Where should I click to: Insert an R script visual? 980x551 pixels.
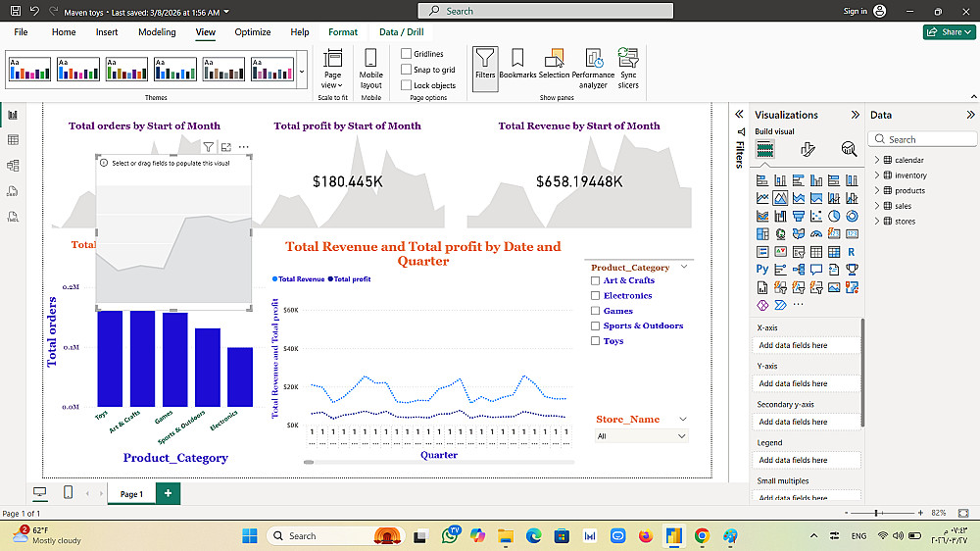click(852, 252)
